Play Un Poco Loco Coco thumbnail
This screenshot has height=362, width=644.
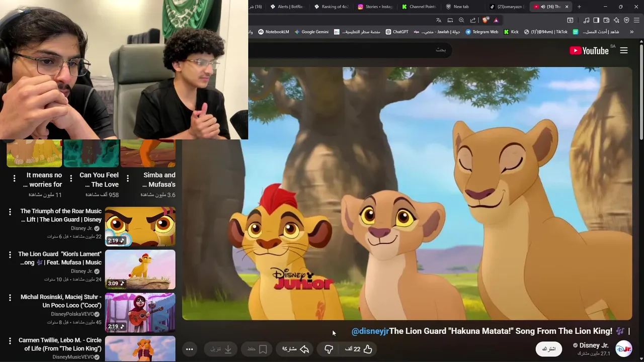point(140,312)
